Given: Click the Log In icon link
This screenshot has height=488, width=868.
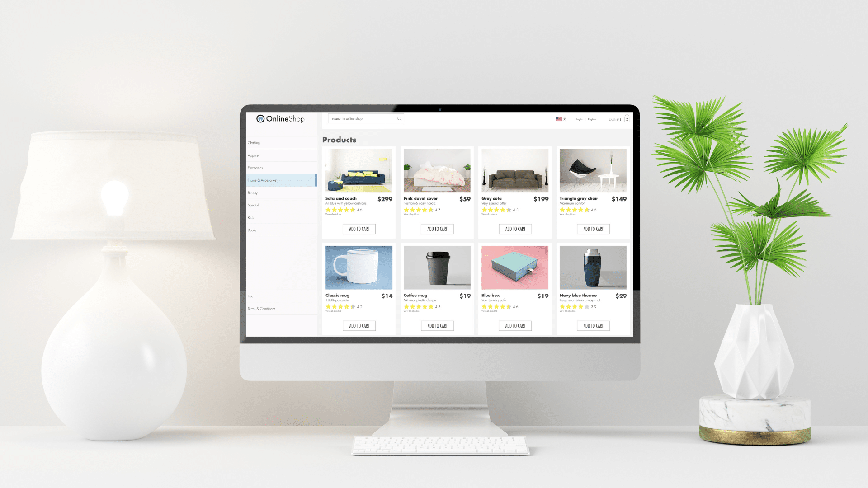Looking at the screenshot, I should (x=579, y=119).
